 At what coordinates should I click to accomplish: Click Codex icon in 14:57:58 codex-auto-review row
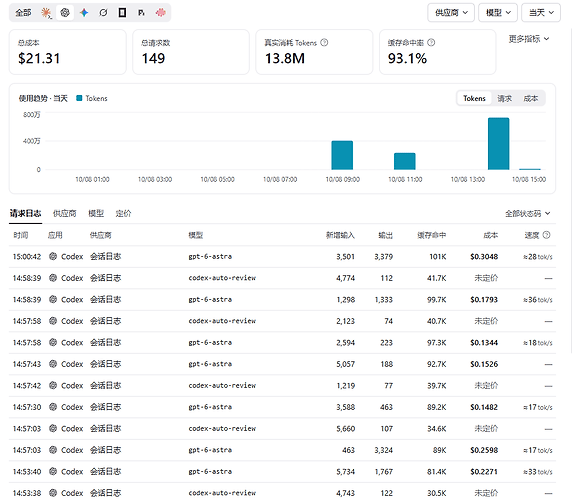tap(53, 321)
